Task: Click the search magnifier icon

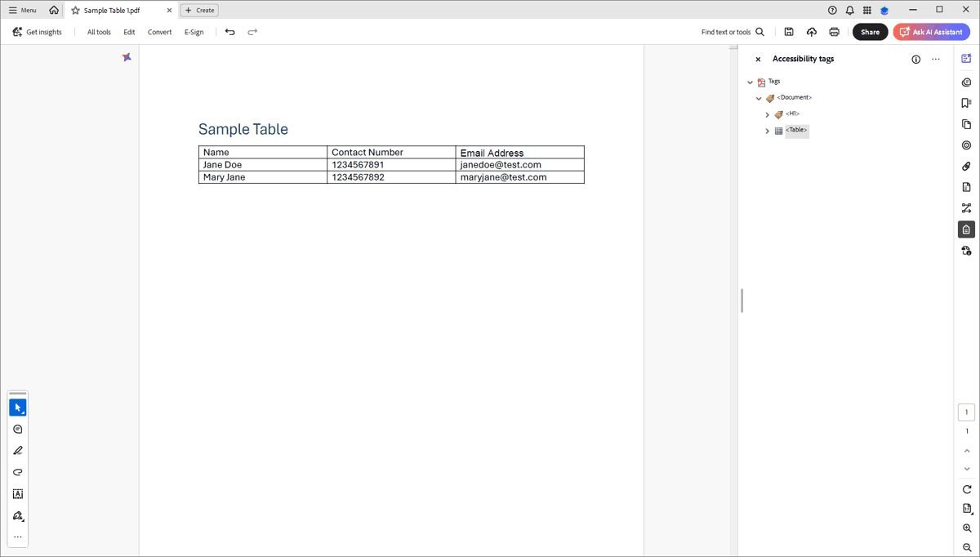Action: (x=759, y=32)
